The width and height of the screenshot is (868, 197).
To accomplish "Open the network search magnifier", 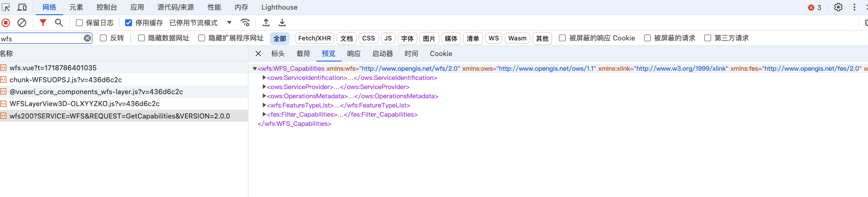I will (58, 23).
